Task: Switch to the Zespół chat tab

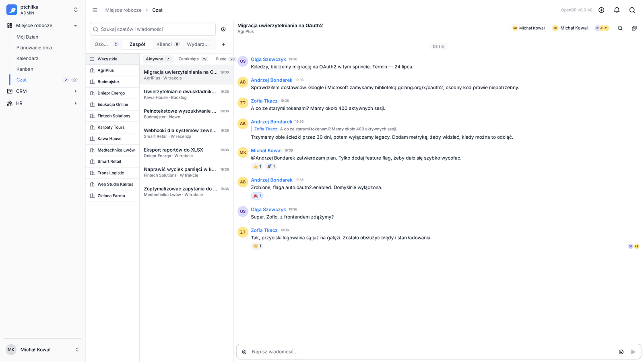Action: pos(137,44)
